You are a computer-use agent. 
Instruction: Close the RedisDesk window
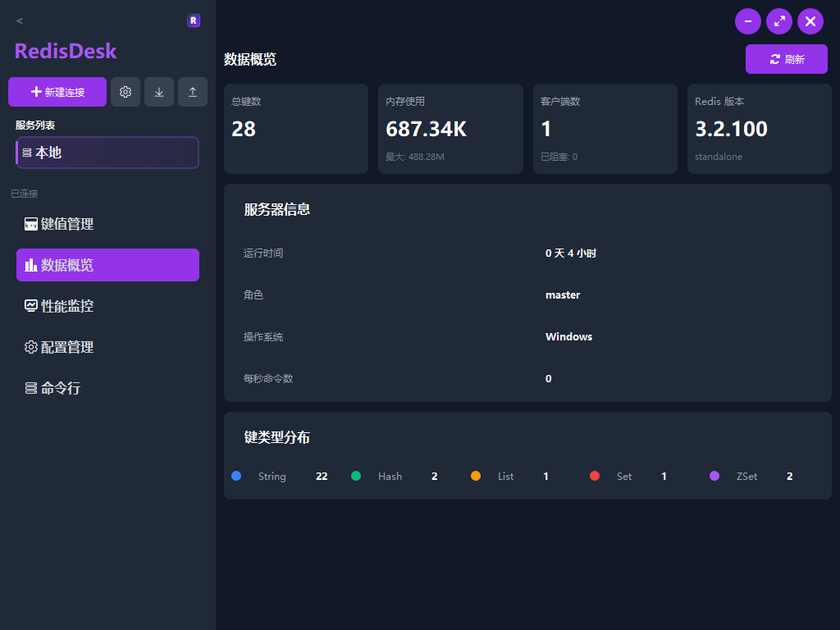[x=810, y=21]
